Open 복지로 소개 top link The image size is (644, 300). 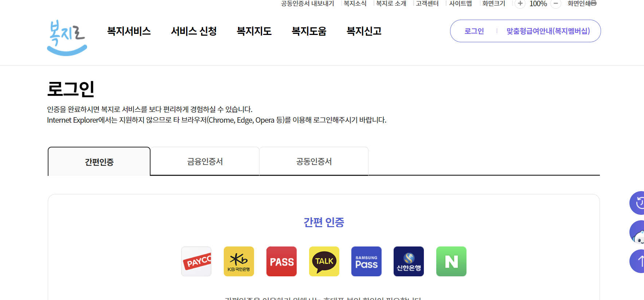[x=391, y=4]
